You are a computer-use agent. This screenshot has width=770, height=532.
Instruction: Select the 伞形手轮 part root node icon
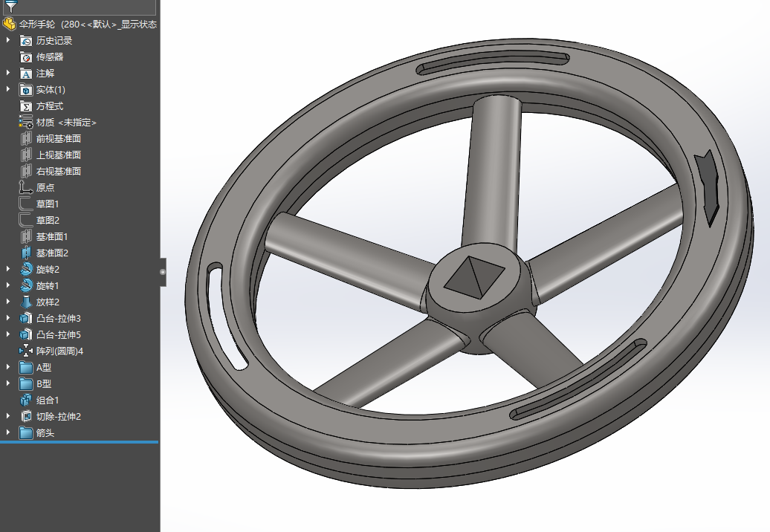pos(10,24)
